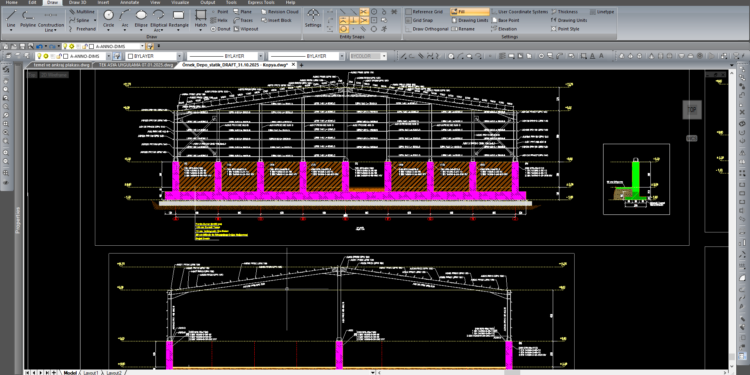Expand the Circle tool dropdown arrow
750x375 pixels.
point(109,30)
